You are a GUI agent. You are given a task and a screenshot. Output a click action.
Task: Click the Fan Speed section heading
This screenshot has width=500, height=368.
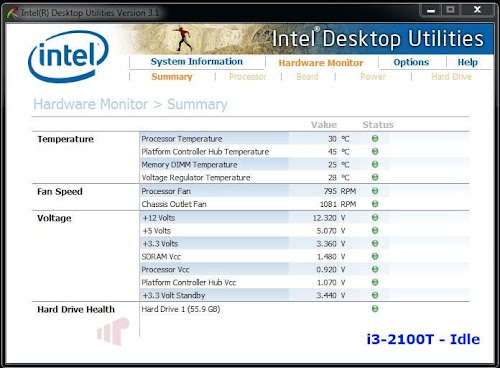click(x=60, y=192)
